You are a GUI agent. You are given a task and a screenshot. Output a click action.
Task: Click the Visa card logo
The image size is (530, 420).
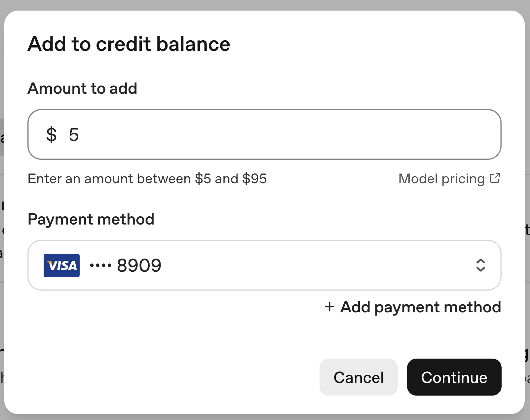coord(61,265)
